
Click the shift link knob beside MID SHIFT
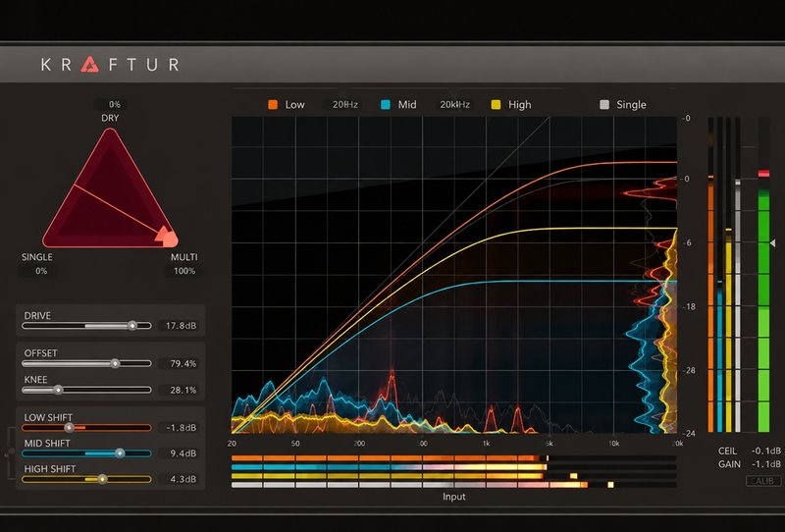[11, 452]
